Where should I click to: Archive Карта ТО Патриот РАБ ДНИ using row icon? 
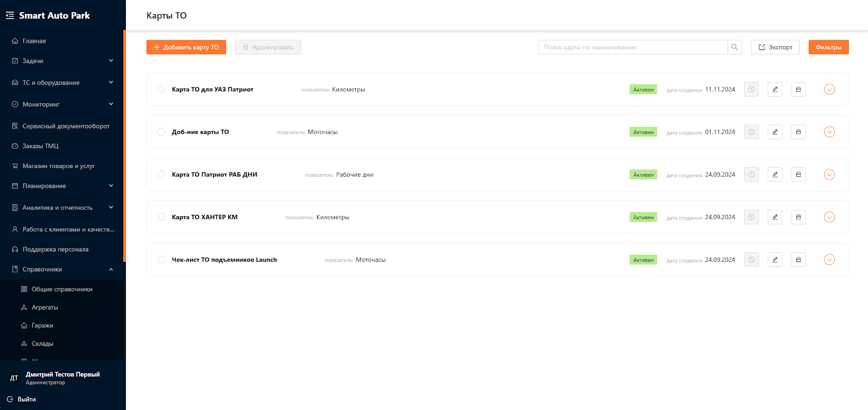pos(798,175)
